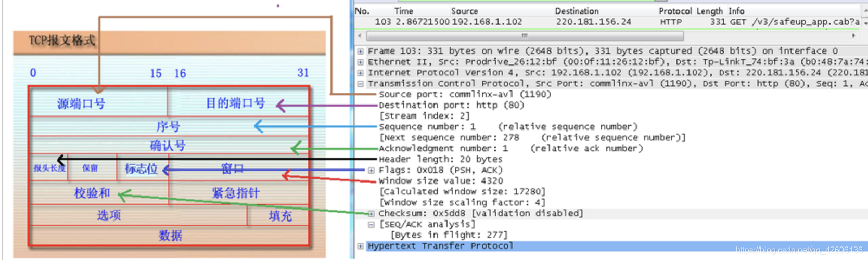868x260 pixels.
Task: Click source IP 192.168.1.102 in packet row
Action: [x=487, y=22]
